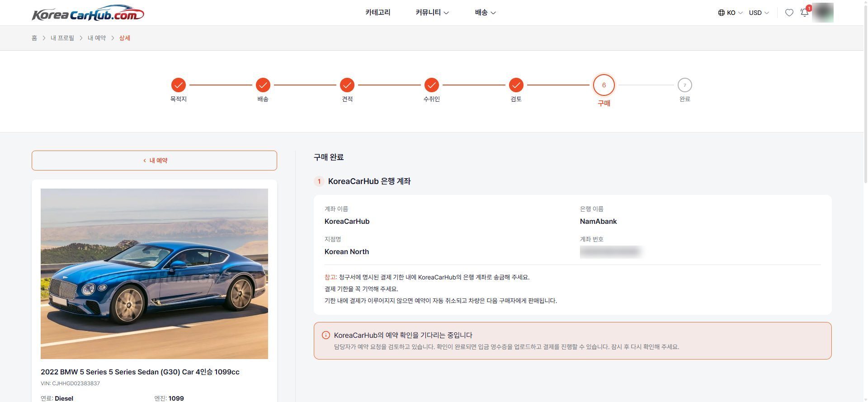
Task: Click the KoreaCarHub 은행 계좌 section heading
Action: (369, 181)
